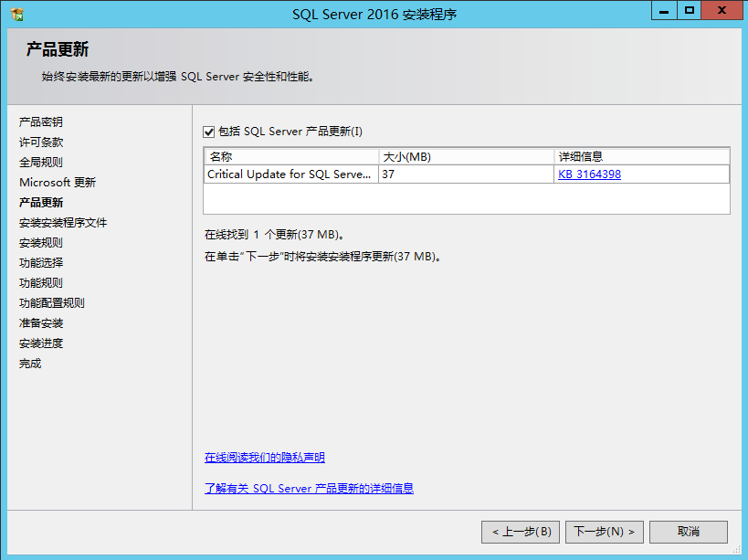Select the 完成 step in the sidebar
Image resolution: width=748 pixels, height=560 pixels.
click(x=30, y=364)
